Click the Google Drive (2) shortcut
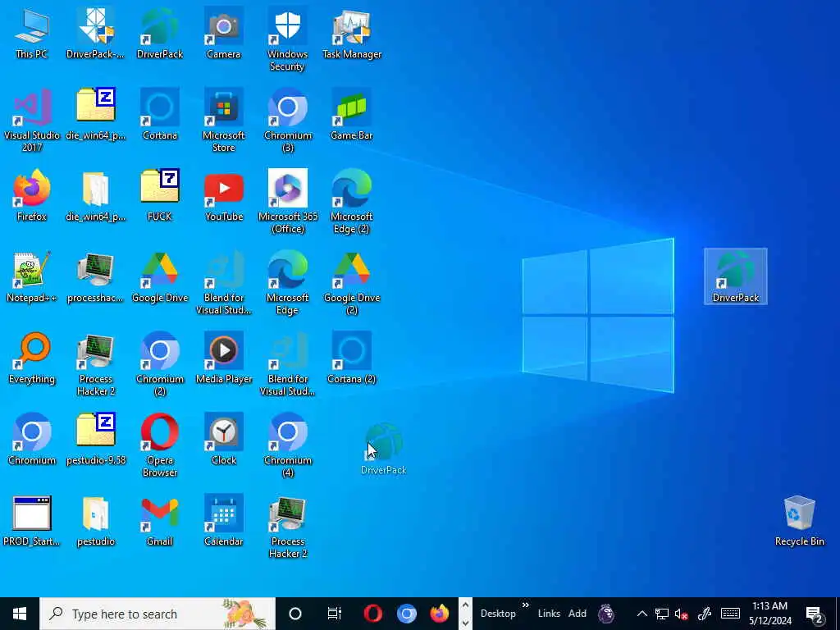The image size is (840, 630). (351, 283)
